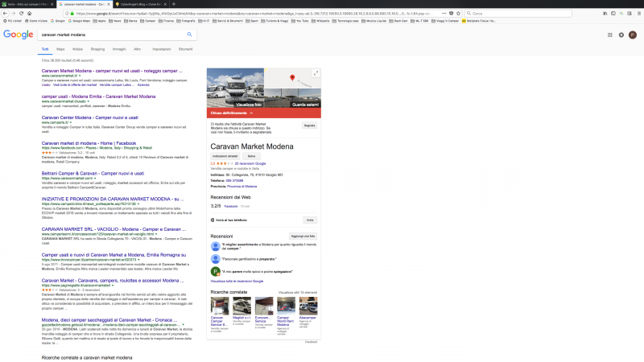Switch to the Immagini search tab

119,49
